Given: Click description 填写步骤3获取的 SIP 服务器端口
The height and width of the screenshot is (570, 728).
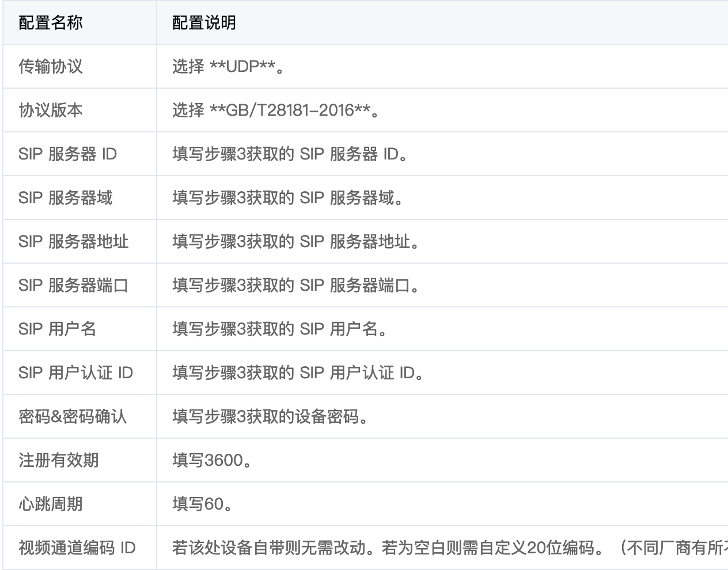Looking at the screenshot, I should pos(296,286).
